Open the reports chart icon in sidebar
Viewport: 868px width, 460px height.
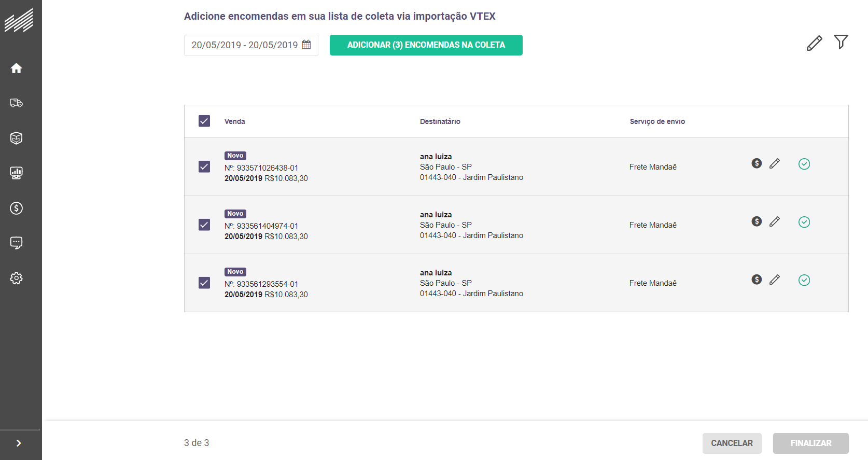pyautogui.click(x=17, y=173)
